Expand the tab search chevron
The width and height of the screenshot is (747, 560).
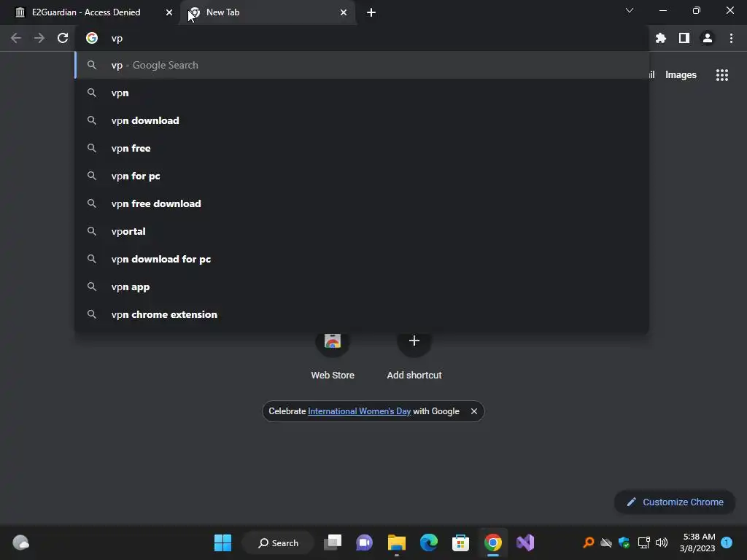tap(630, 10)
